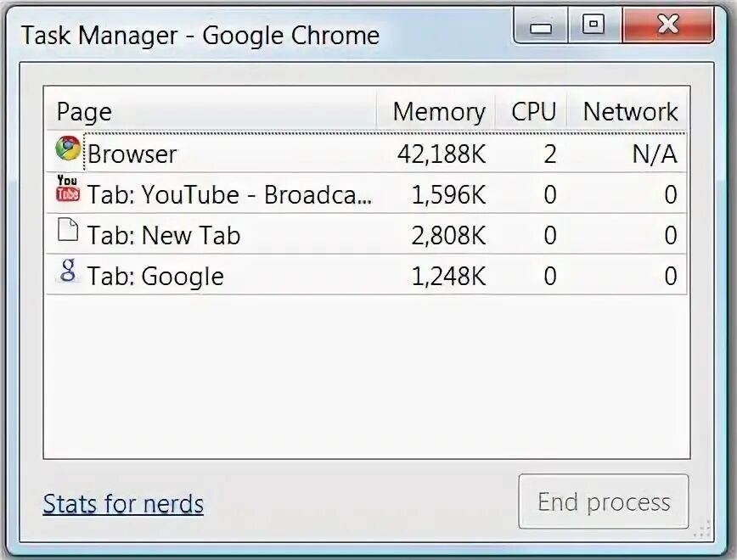Viewport: 737px width, 560px height.
Task: Sort processes by Memory column
Action: tap(436, 112)
